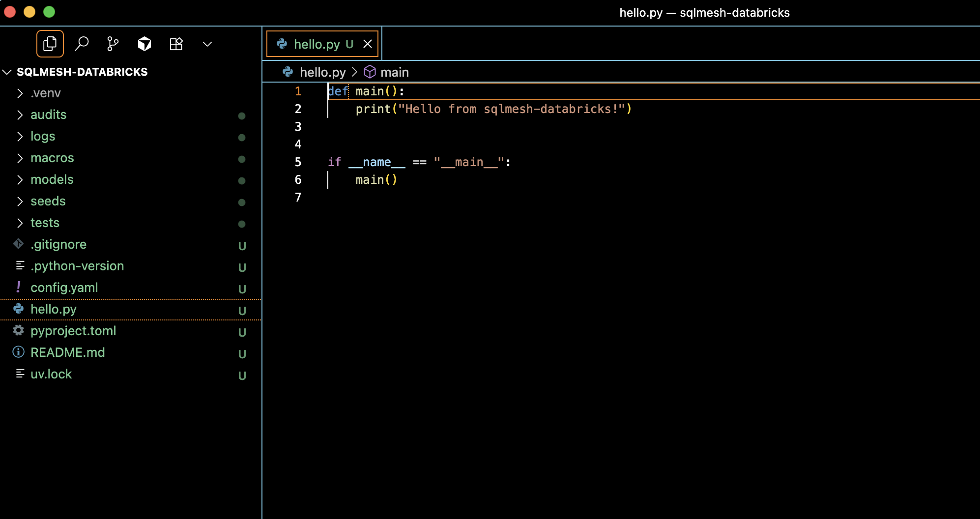Click line number 5 in the gutter
The height and width of the screenshot is (519, 980).
pos(298,162)
